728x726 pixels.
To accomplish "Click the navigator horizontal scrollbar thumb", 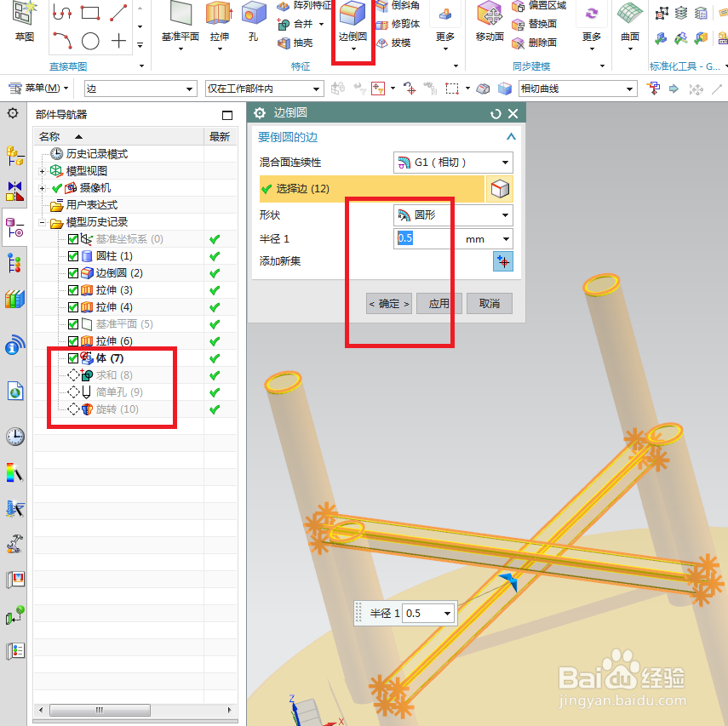I will click(x=100, y=710).
